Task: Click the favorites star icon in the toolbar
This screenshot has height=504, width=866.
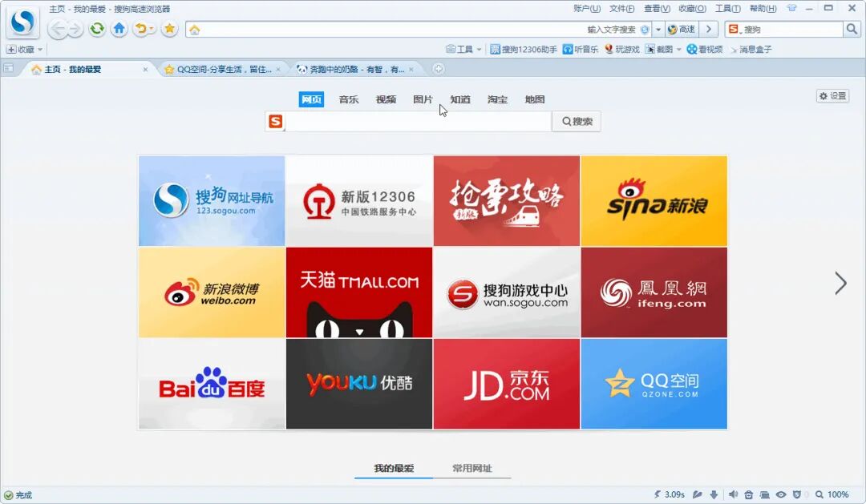Action: point(169,29)
